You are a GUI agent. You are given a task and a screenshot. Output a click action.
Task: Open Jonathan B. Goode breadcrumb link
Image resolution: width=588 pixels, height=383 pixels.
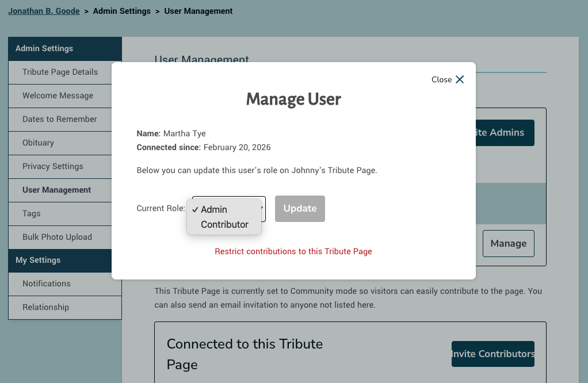44,12
